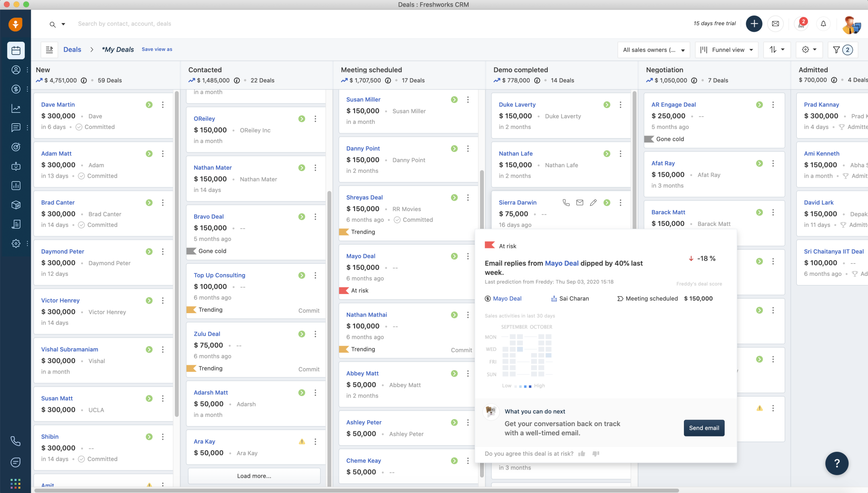868x493 pixels.
Task: Open the apps grid icon at sidebar bottom
Action: coord(16,483)
